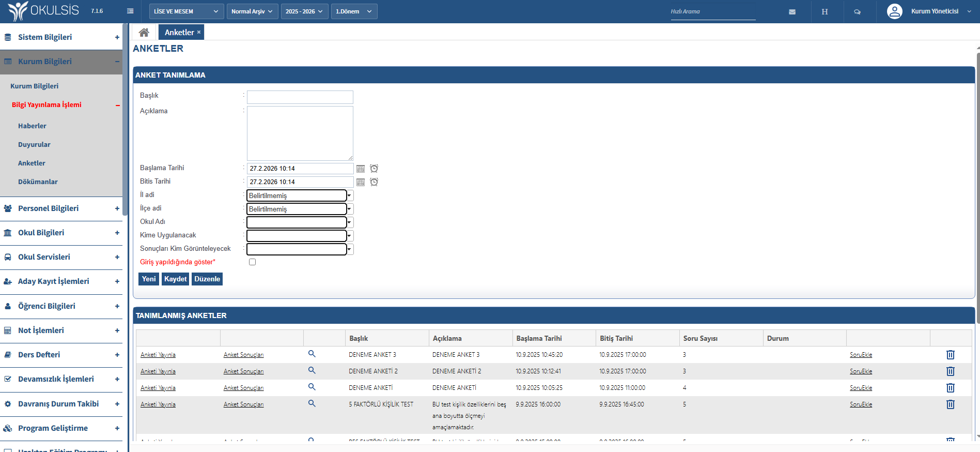Open Anket Sonuçları for 5 FAKTÖRLÜ KİŞİLİK TEST
Image resolution: width=980 pixels, height=452 pixels.
tap(243, 404)
